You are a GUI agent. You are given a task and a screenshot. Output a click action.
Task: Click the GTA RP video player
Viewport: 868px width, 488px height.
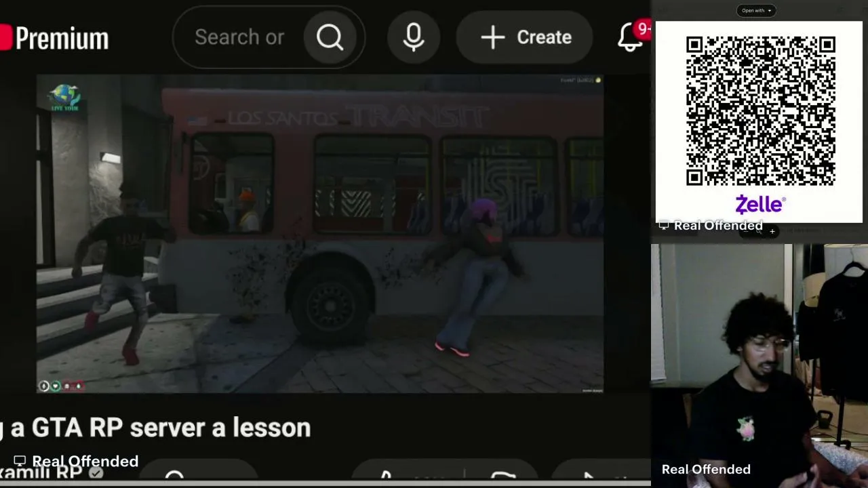click(x=319, y=234)
